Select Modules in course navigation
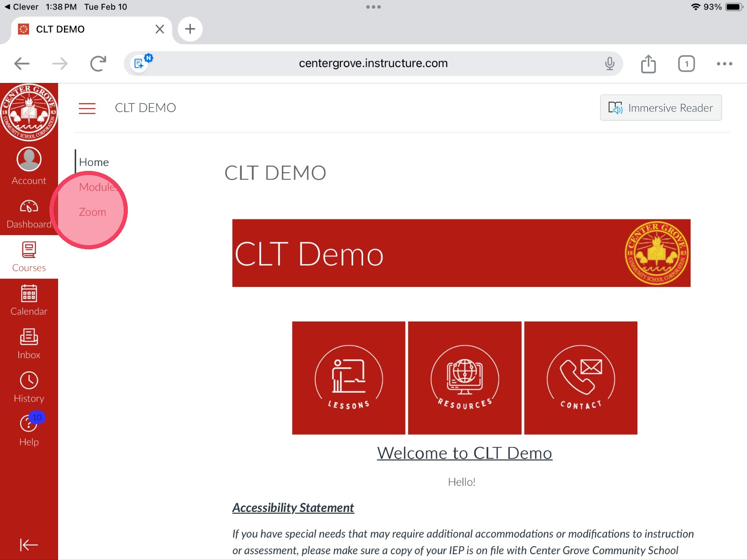This screenshot has width=747, height=560. [99, 187]
